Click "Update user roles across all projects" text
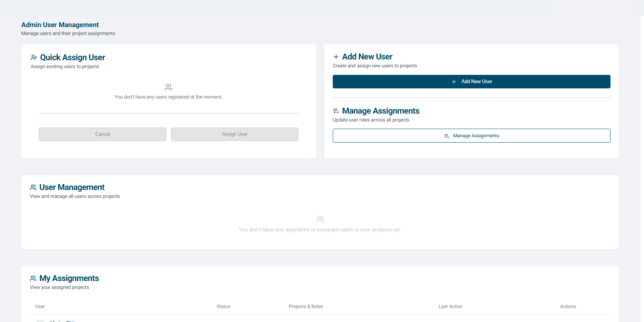The height and width of the screenshot is (322, 644). pos(371,120)
